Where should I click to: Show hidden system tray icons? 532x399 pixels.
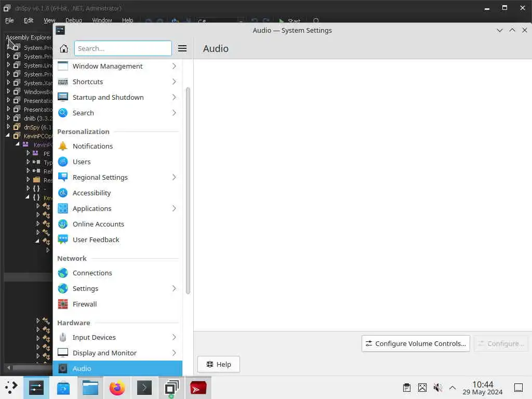pos(453,388)
